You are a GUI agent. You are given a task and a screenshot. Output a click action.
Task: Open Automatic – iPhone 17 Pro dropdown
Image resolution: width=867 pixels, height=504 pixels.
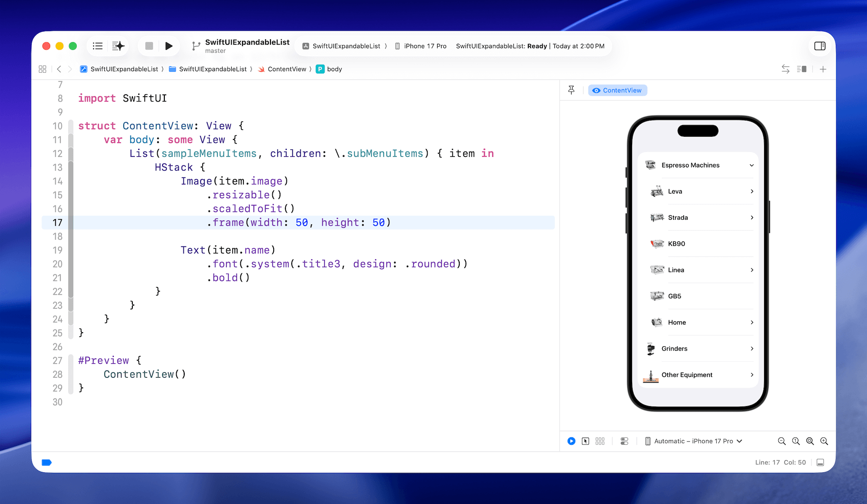click(694, 441)
